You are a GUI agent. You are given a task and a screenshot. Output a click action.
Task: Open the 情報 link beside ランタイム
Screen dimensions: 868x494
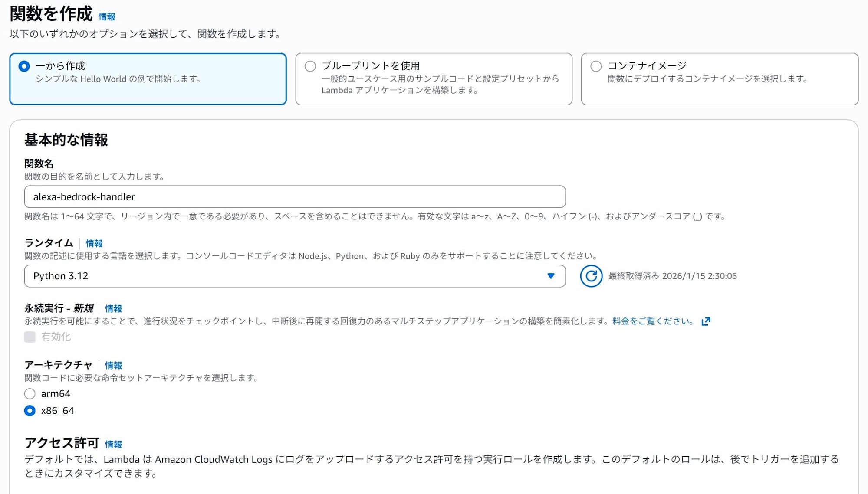(x=94, y=244)
